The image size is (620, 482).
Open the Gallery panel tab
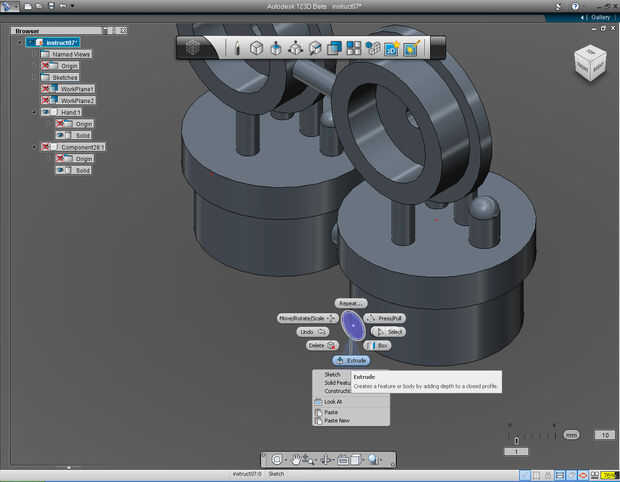(600, 17)
